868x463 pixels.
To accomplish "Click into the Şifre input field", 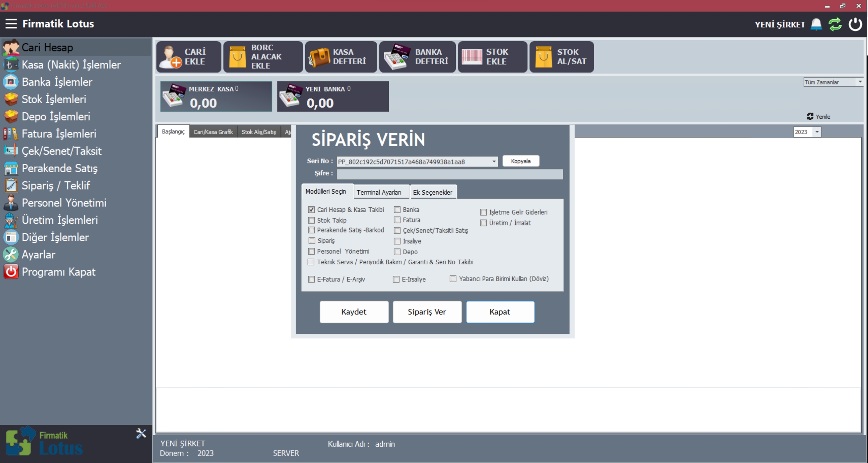I will pyautogui.click(x=450, y=174).
